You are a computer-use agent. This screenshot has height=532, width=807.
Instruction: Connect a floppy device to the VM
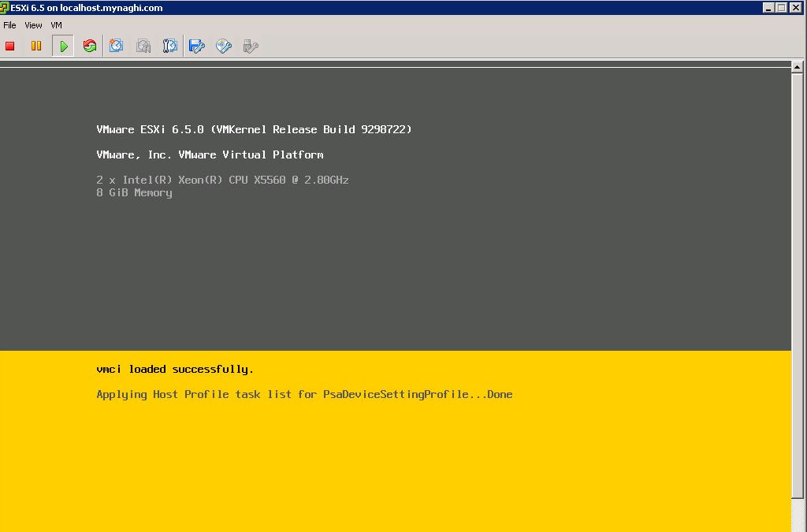point(197,47)
